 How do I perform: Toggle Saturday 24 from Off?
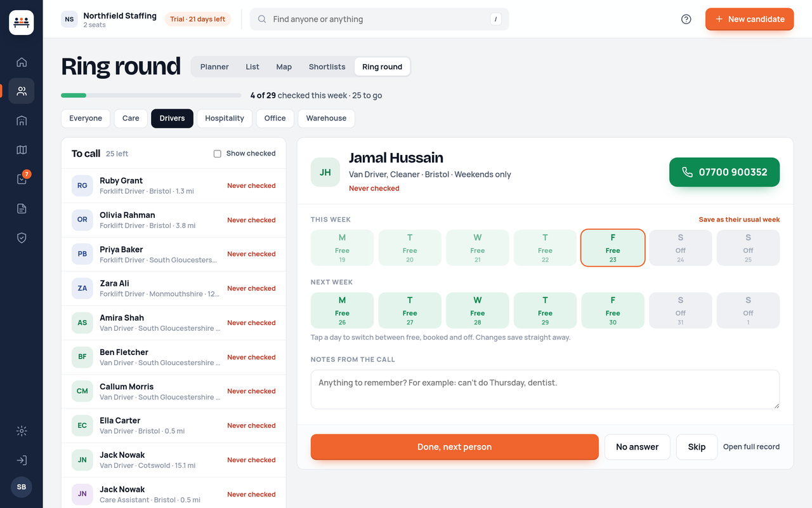pos(681,248)
